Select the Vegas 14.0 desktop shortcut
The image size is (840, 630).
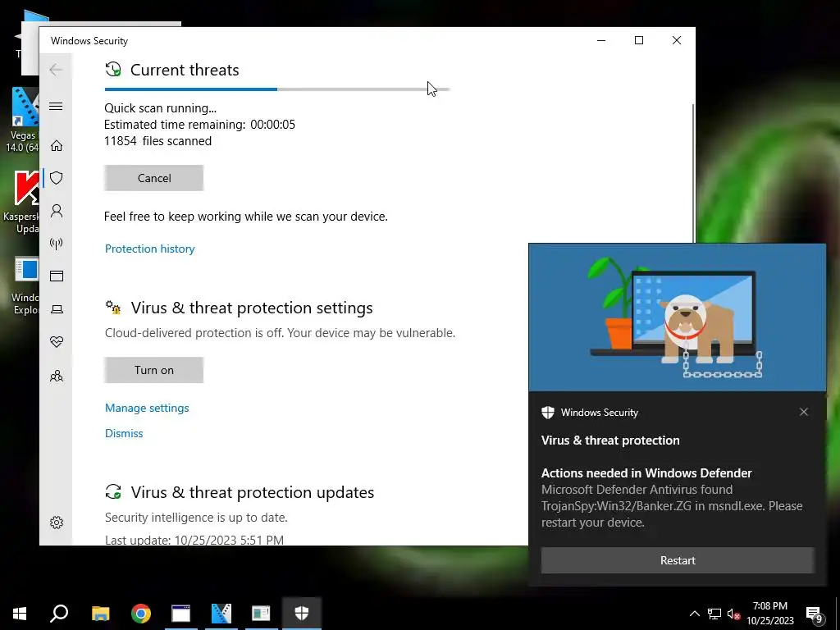coord(23,120)
